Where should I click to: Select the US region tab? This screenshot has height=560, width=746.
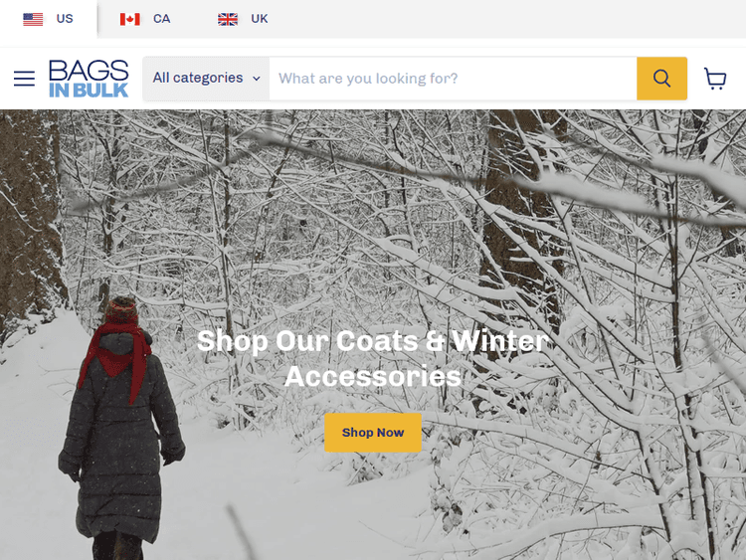pyautogui.click(x=48, y=19)
